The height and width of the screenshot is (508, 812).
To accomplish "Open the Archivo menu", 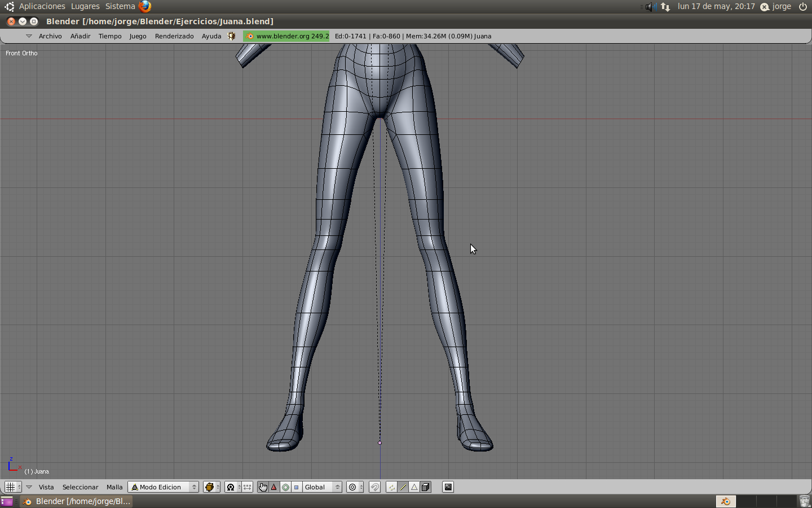I will pos(50,36).
